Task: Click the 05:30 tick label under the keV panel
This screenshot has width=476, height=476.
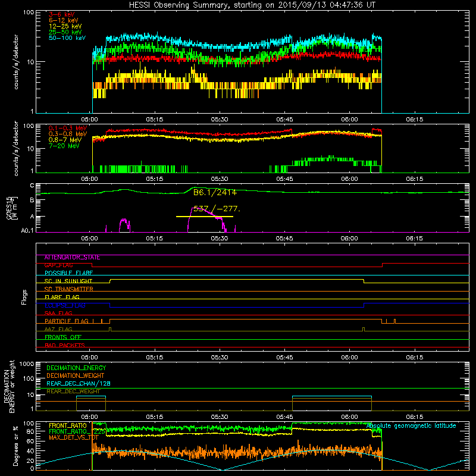Action: pyautogui.click(x=220, y=120)
